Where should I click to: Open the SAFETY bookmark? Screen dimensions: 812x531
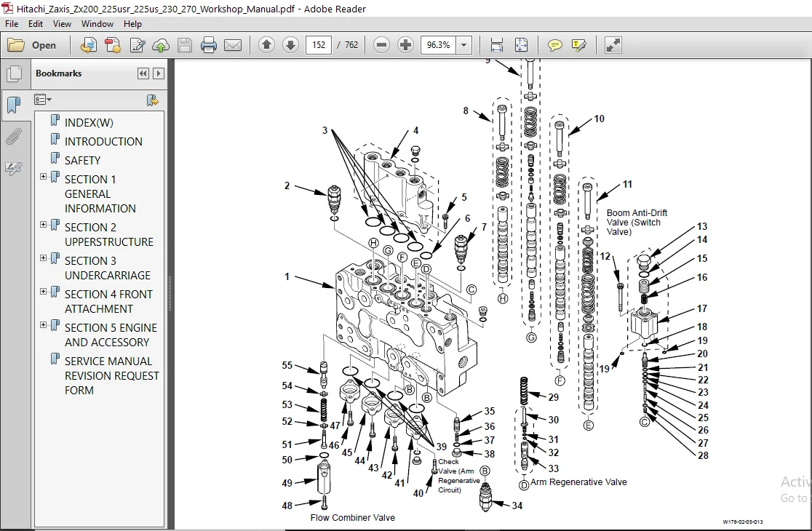click(x=82, y=161)
